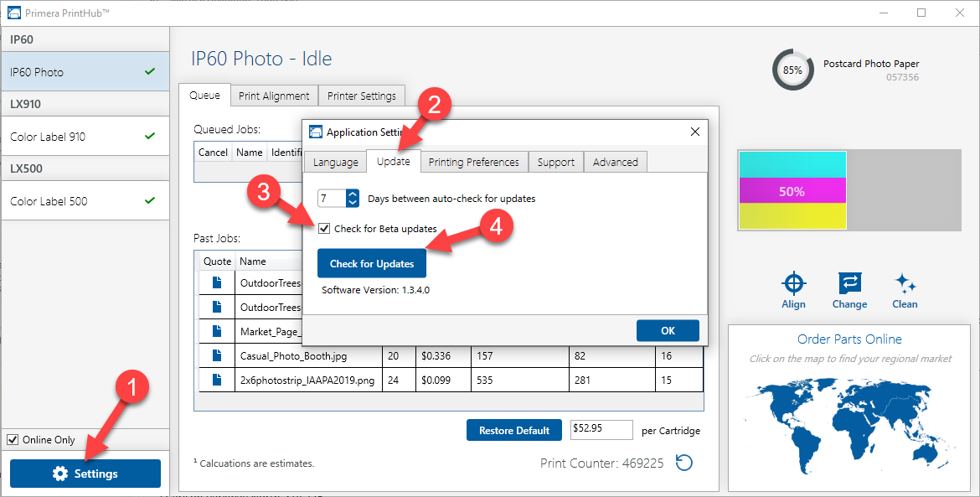This screenshot has height=497, width=980.
Task: Increase days between auto-check for updates
Action: click(353, 194)
